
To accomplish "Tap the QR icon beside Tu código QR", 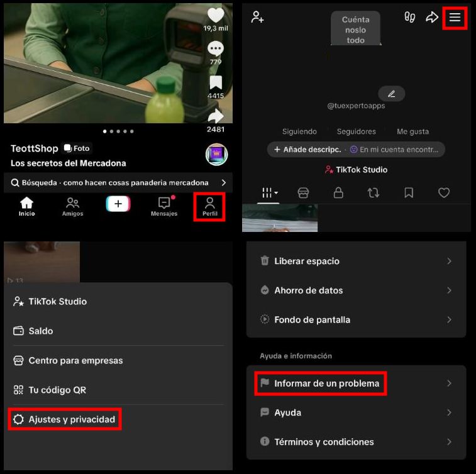I will click(x=18, y=390).
